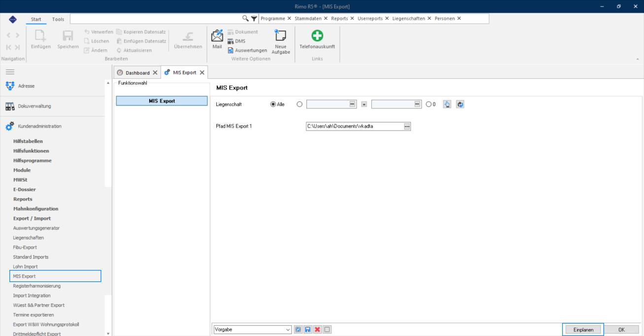Viewport: 644px width, 336px height.
Task: Click sidebar scrollbar down arrow
Action: point(108,333)
